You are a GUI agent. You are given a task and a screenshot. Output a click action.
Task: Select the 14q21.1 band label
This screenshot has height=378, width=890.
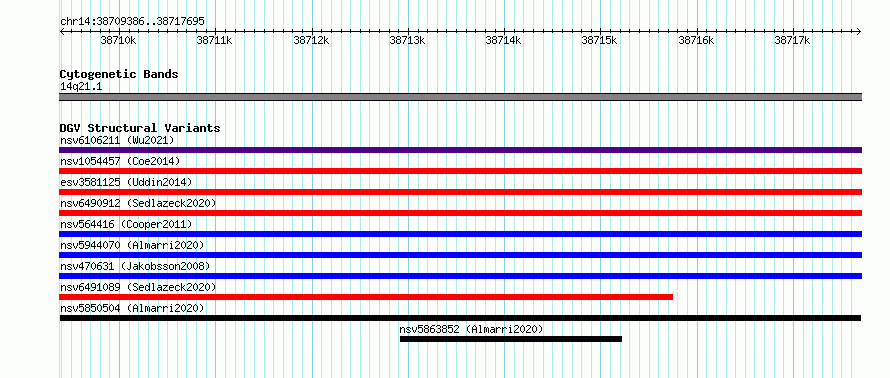81,87
